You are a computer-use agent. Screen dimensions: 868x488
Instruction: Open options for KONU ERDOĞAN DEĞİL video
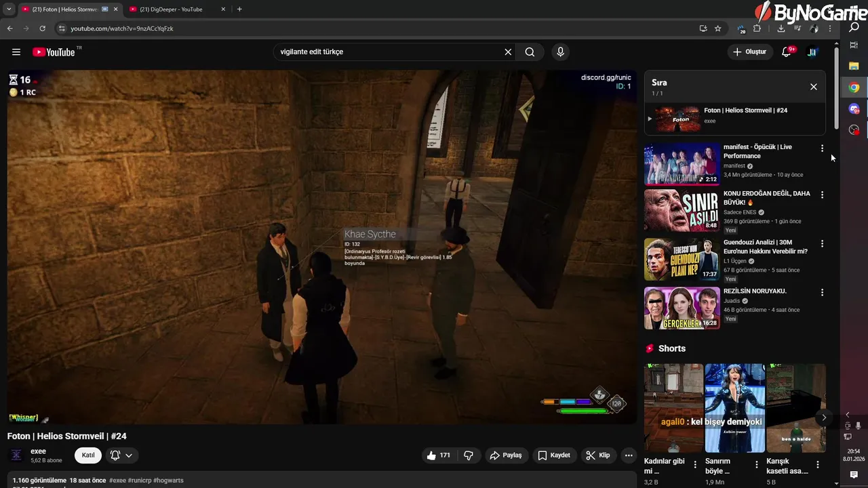pyautogui.click(x=822, y=195)
